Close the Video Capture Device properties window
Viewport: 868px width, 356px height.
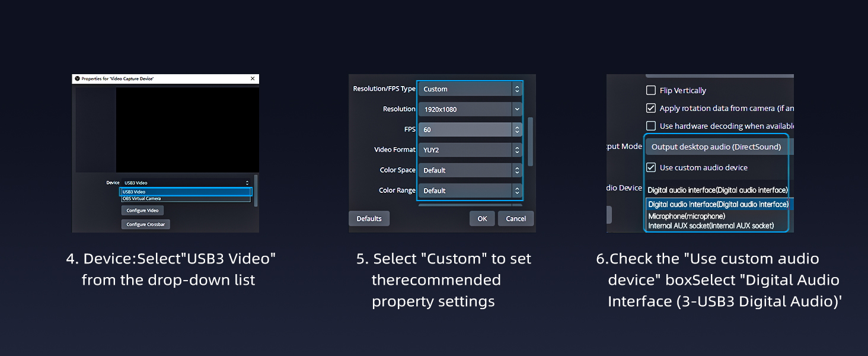tap(253, 79)
